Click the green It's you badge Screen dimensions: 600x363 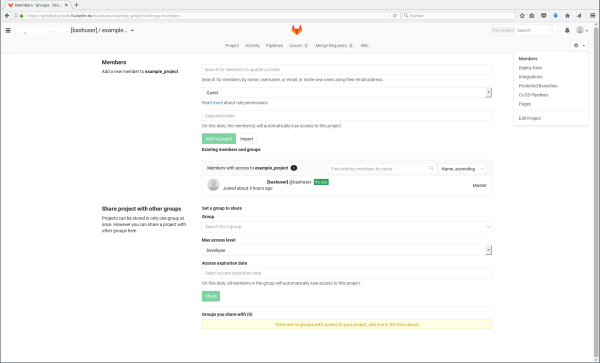[x=321, y=182]
